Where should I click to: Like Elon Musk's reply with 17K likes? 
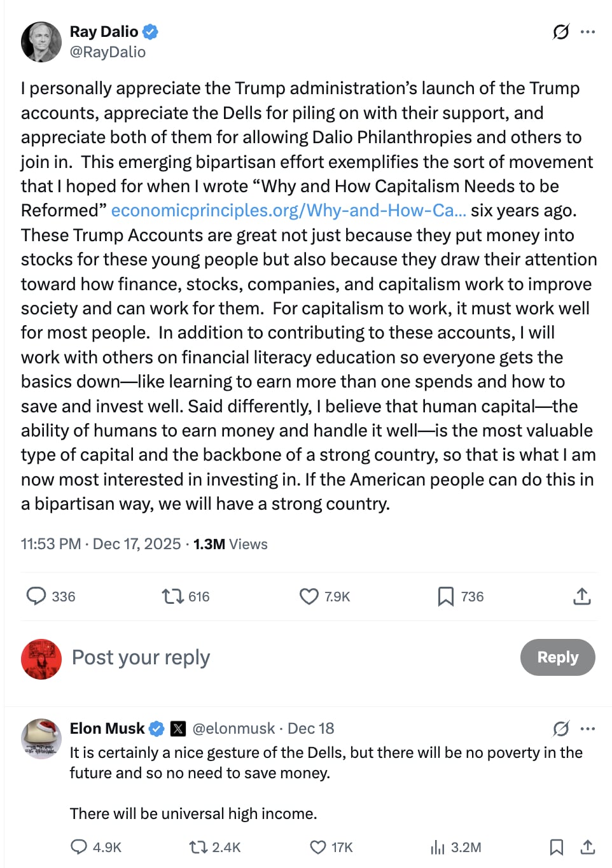coord(317,847)
